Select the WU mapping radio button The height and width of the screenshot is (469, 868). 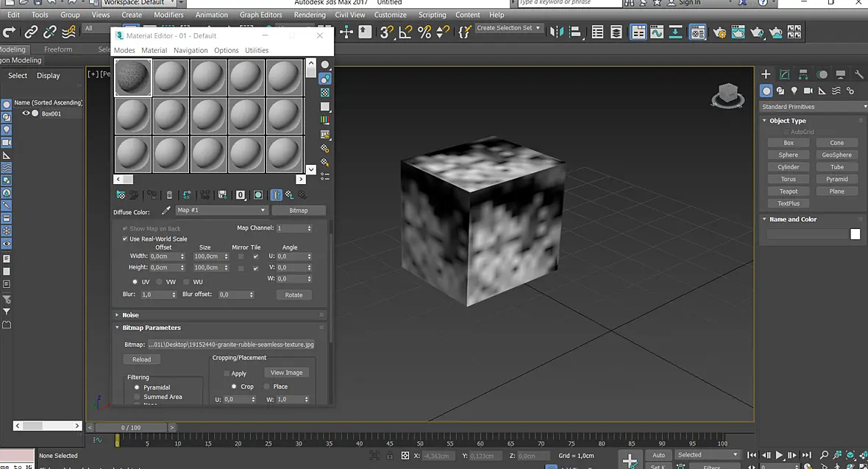(x=187, y=282)
